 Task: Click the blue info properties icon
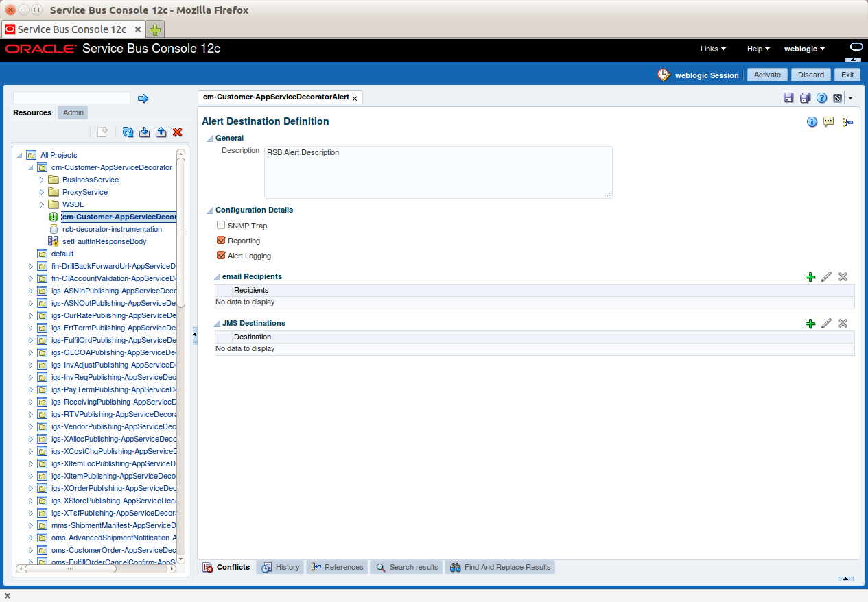coord(812,122)
